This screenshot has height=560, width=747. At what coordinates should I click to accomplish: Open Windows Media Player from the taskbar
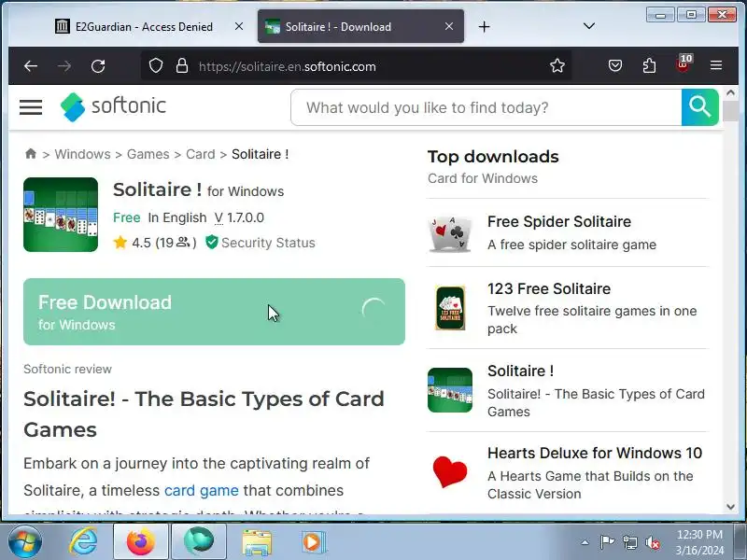(x=314, y=542)
